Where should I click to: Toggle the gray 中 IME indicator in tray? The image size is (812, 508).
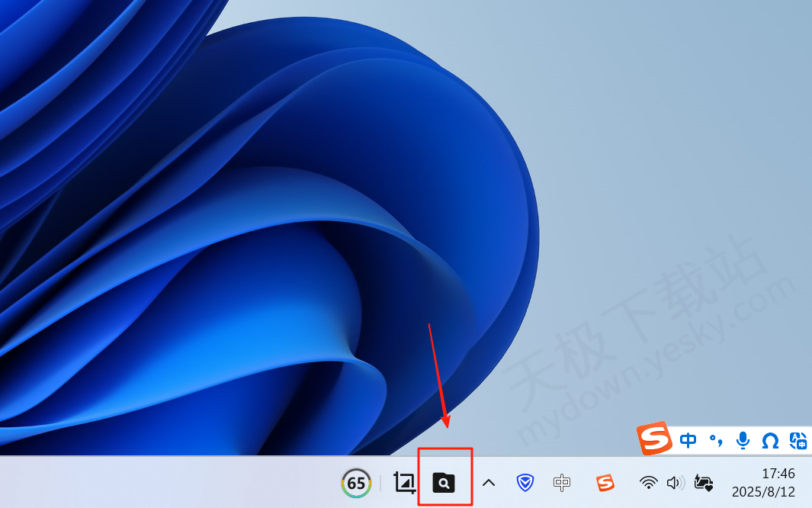563,482
